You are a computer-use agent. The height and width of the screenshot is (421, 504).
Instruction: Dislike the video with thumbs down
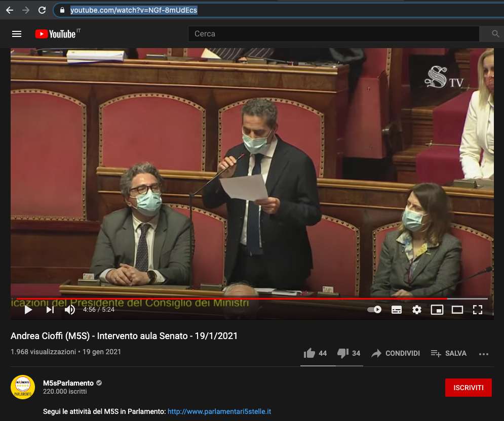pyautogui.click(x=348, y=353)
